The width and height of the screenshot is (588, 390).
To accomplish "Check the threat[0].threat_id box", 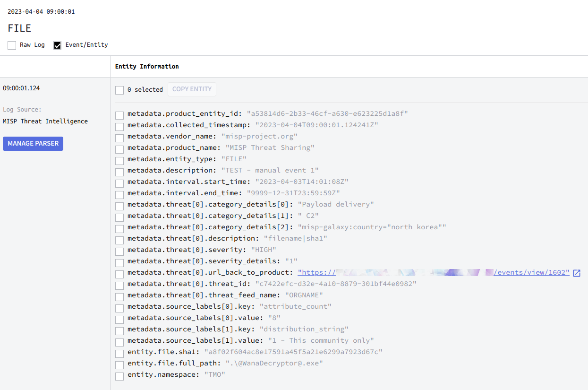I will click(119, 286).
